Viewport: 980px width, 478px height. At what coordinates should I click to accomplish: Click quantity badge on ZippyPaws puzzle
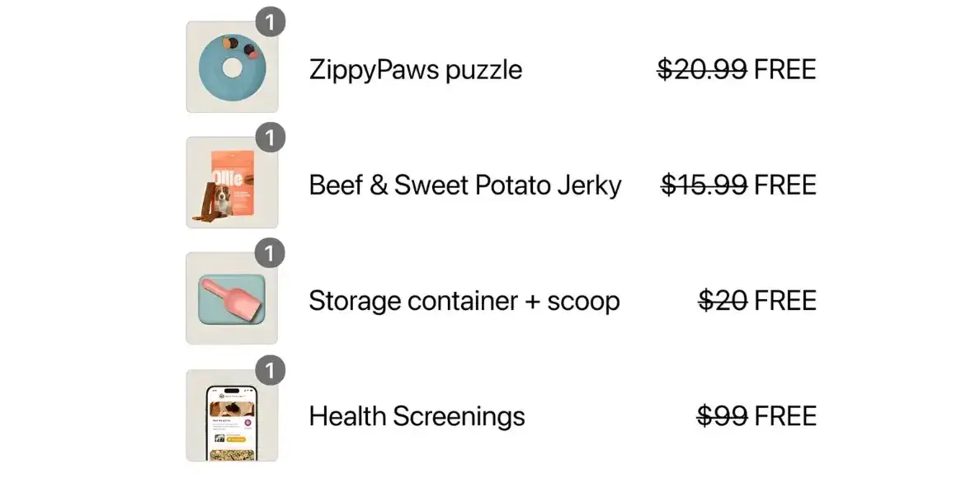coord(270,22)
